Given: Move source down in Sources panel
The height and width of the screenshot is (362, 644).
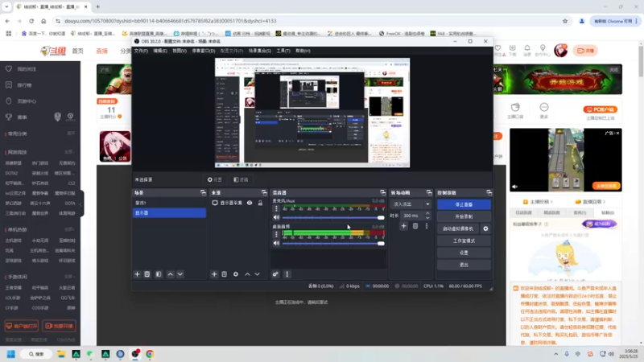Looking at the screenshot, I should tap(257, 274).
